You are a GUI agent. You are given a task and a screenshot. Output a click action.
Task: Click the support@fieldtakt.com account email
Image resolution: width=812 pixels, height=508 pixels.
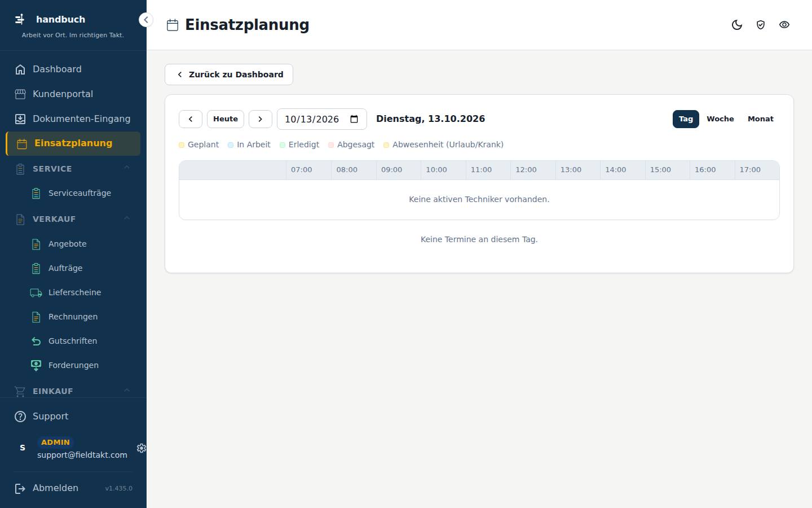(82, 455)
